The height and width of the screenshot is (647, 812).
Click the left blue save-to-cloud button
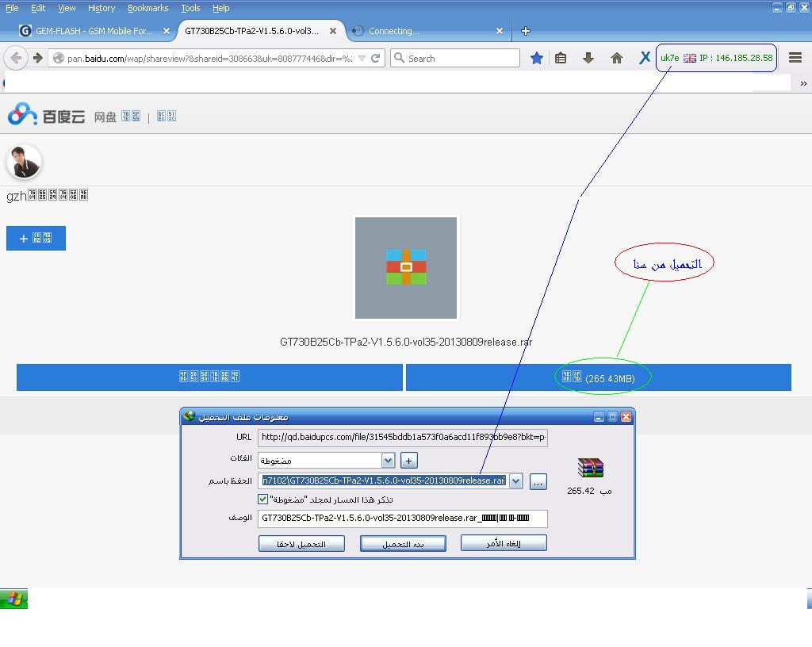click(x=209, y=377)
